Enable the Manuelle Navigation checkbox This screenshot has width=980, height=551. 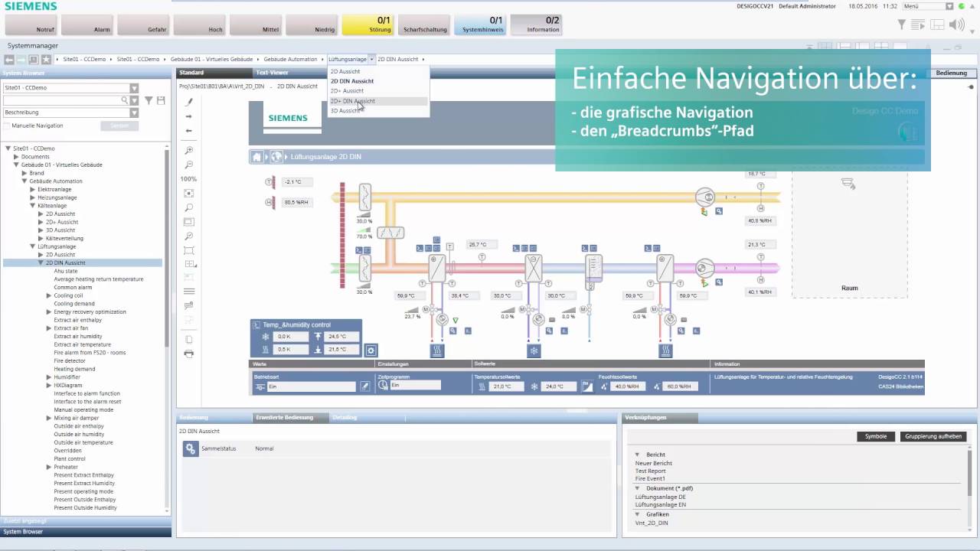click(7, 126)
